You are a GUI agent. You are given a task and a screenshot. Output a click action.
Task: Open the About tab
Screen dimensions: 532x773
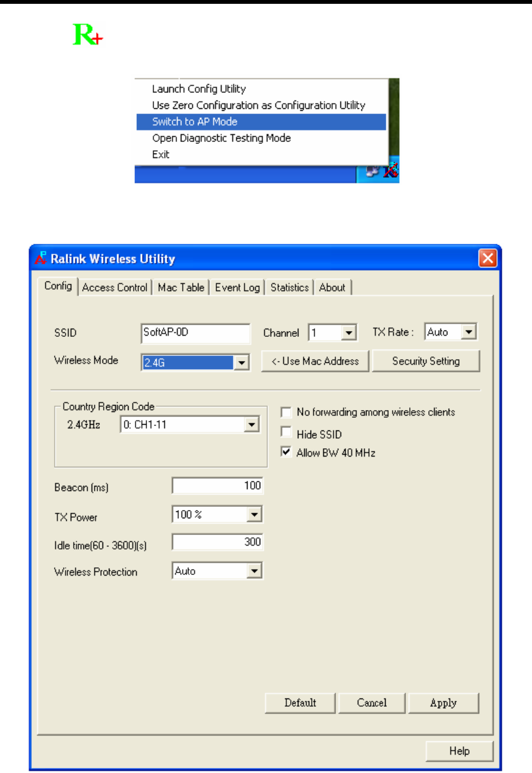[332, 287]
